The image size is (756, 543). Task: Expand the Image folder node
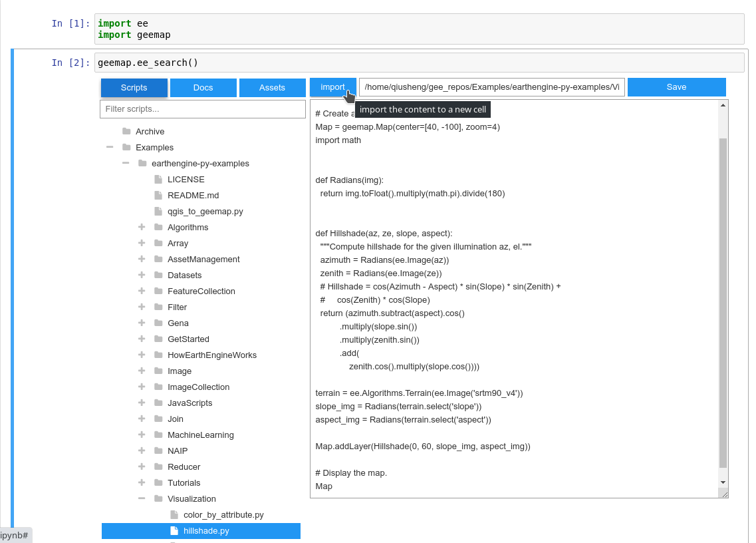(x=142, y=371)
